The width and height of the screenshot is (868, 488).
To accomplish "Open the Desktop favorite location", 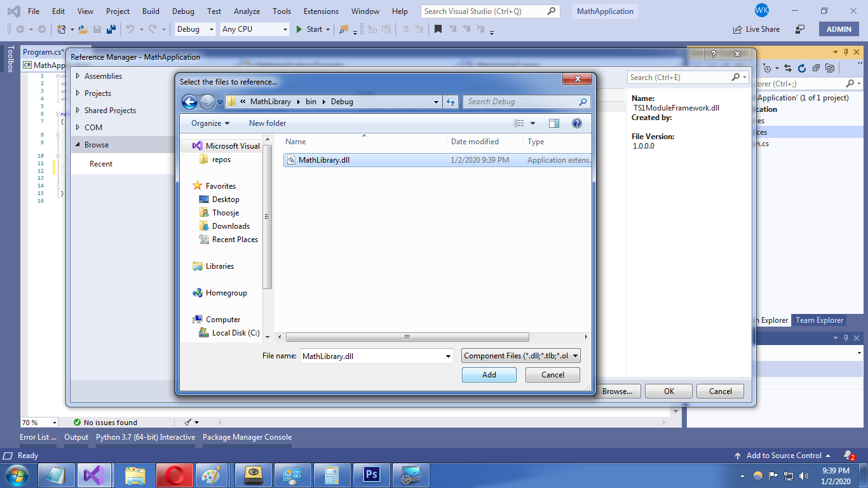I will pyautogui.click(x=226, y=200).
